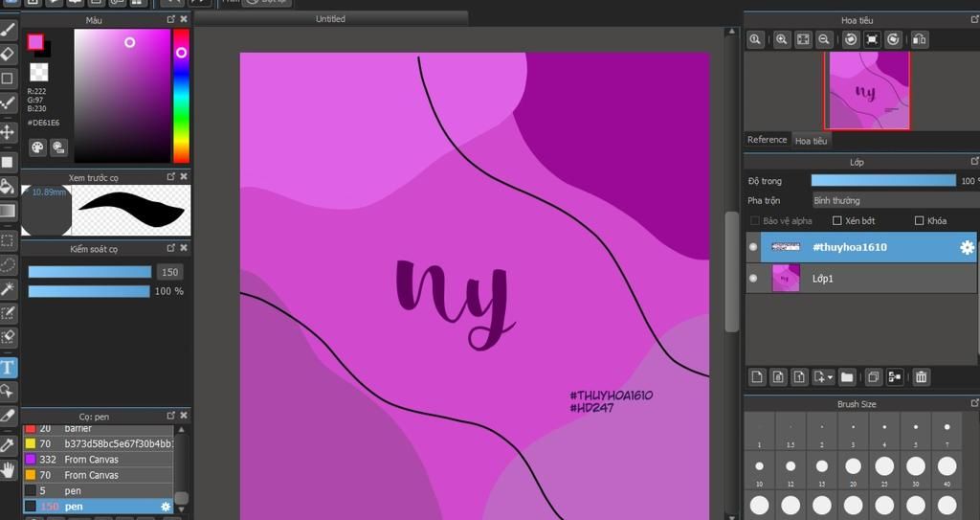Select the Hand tool

pos(8,470)
